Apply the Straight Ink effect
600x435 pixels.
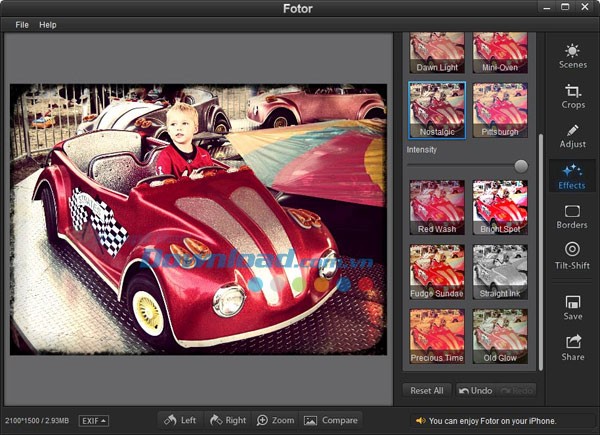tap(500, 272)
